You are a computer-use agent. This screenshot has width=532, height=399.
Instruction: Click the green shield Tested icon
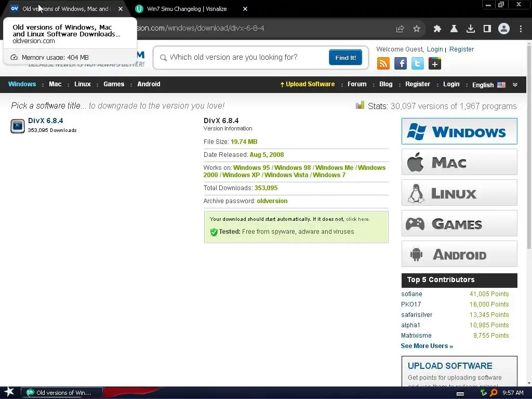coord(214,232)
